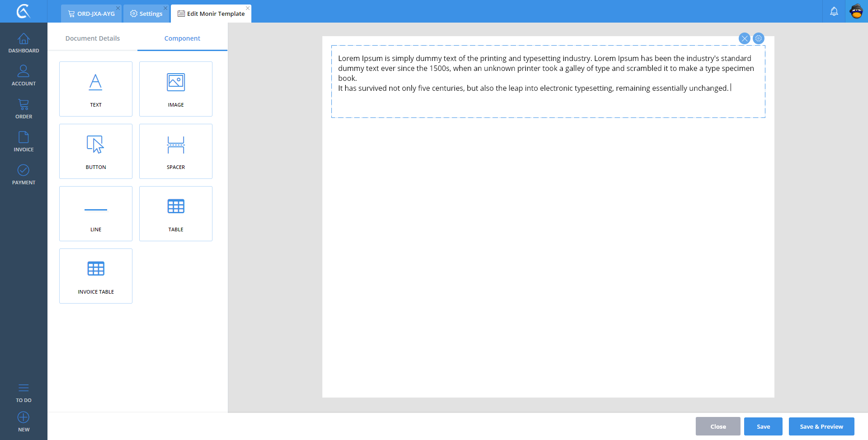Remove the text block with X icon
This screenshot has width=868, height=440.
744,38
